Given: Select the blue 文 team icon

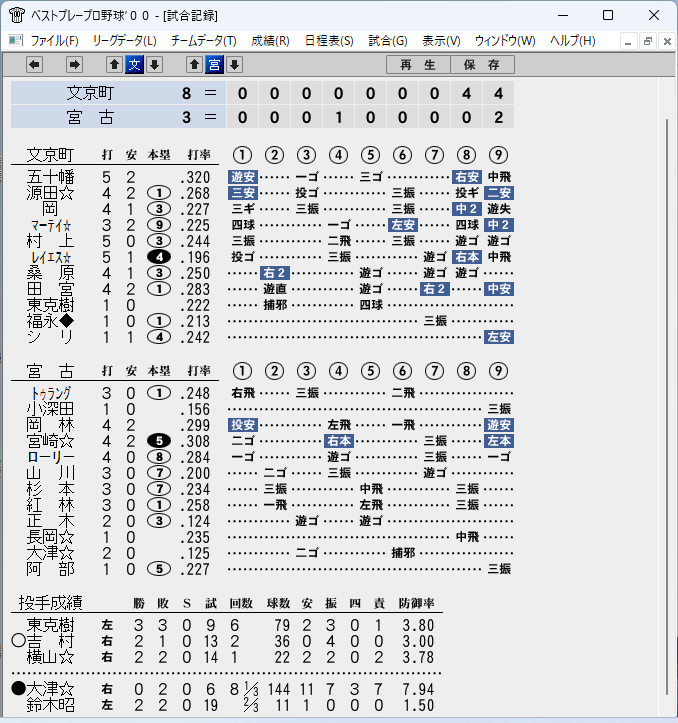Looking at the screenshot, I should point(134,65).
